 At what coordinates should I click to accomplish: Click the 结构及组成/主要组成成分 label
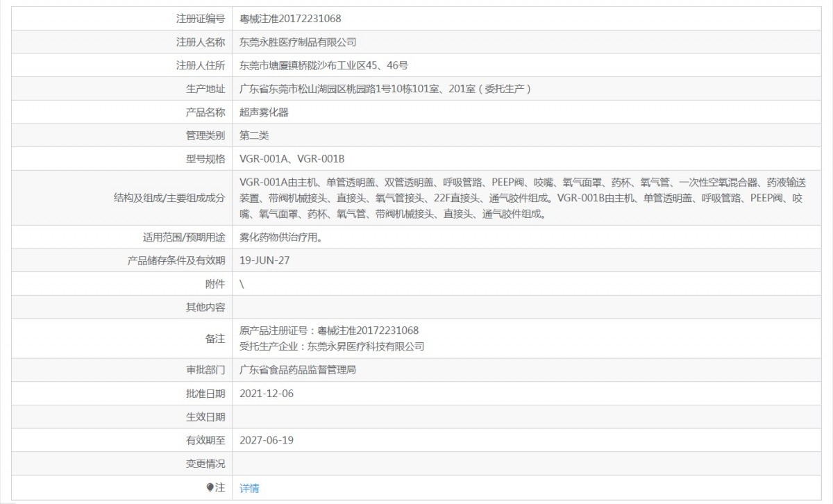[169, 198]
